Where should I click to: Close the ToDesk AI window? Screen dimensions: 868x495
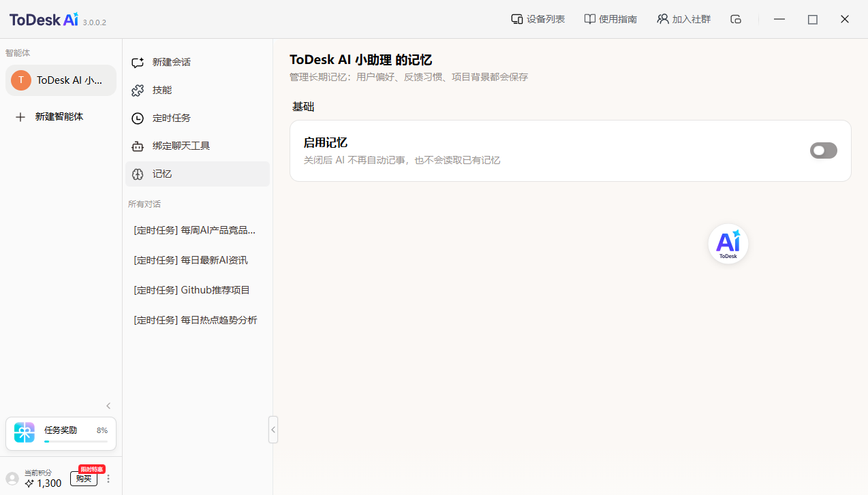(x=845, y=19)
